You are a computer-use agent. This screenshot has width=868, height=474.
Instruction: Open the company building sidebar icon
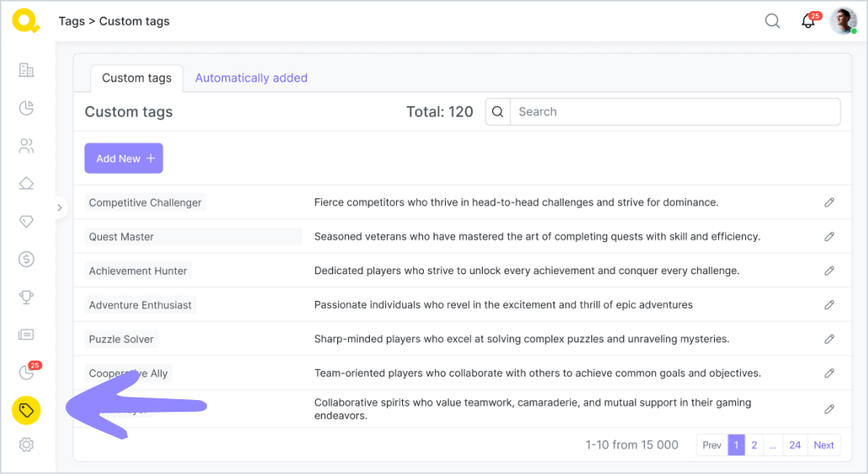[x=26, y=70]
